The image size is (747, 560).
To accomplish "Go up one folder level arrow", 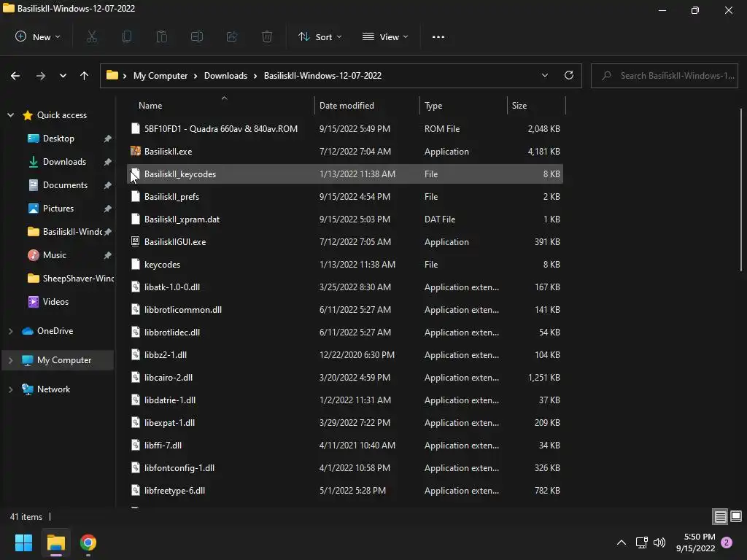I will pos(85,76).
